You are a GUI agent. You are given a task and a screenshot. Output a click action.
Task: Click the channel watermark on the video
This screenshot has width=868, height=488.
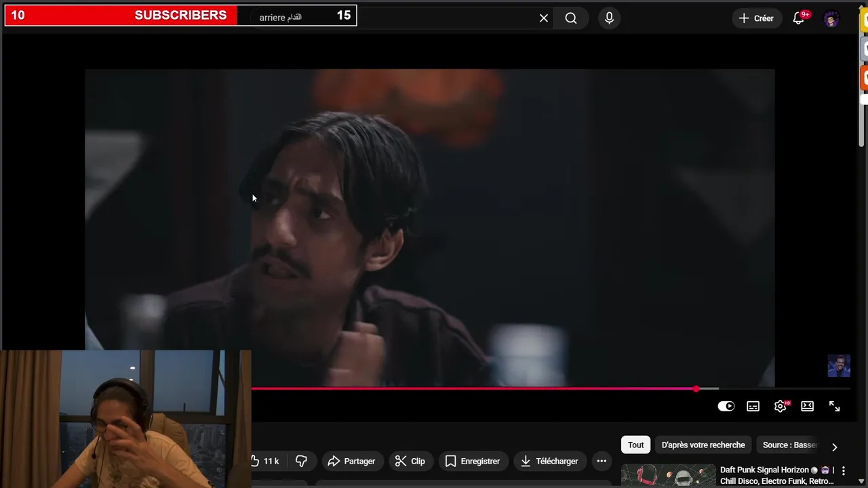click(839, 366)
